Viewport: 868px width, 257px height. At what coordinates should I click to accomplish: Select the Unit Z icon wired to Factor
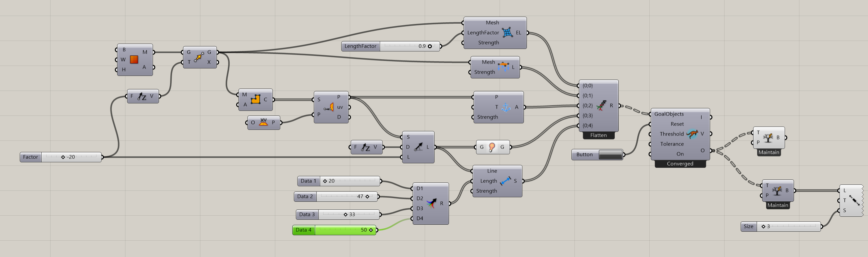tap(142, 96)
